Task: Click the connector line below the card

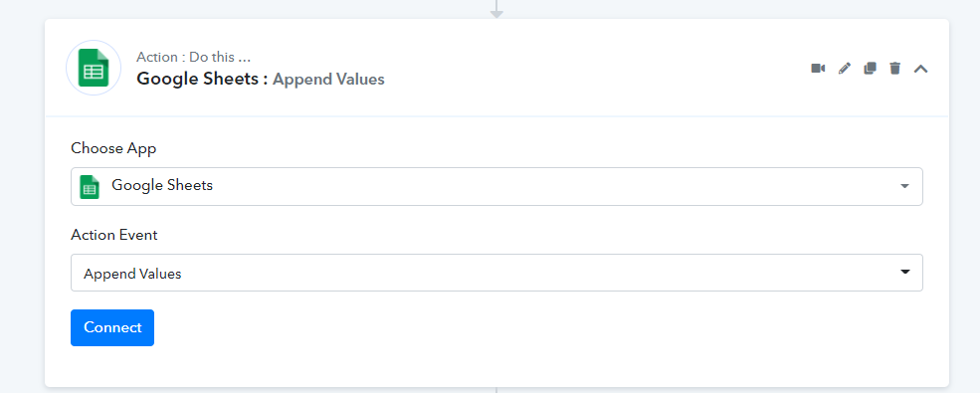Action: (x=496, y=390)
